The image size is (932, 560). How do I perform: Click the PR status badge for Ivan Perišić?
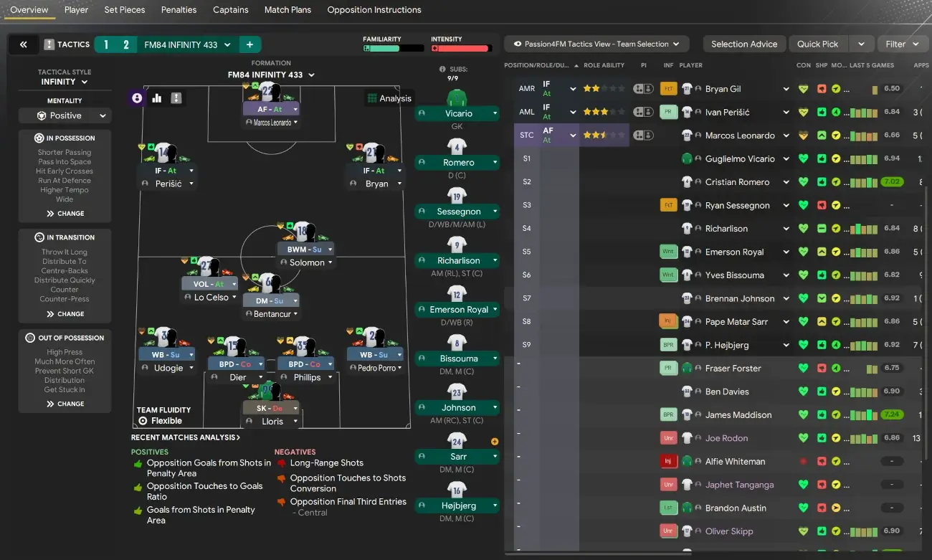pyautogui.click(x=669, y=112)
